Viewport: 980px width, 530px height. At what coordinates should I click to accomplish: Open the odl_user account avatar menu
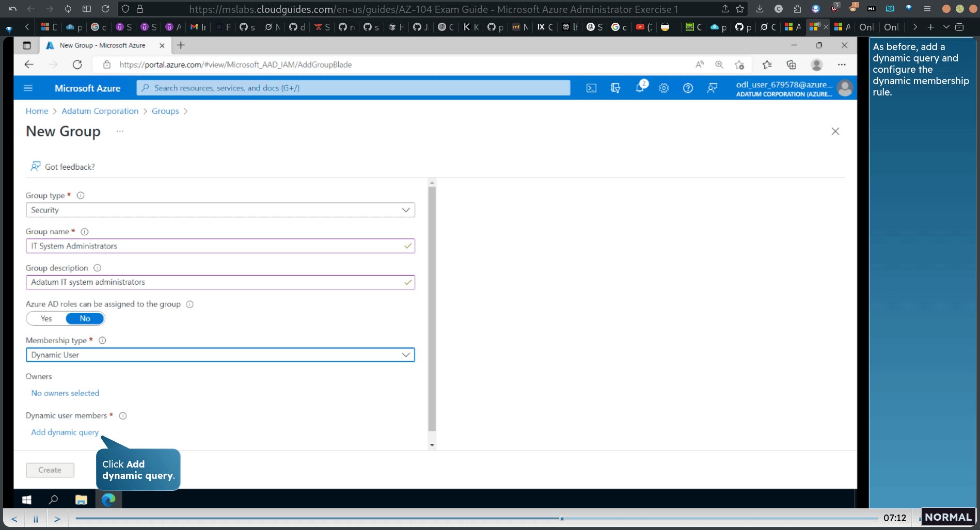tap(845, 88)
